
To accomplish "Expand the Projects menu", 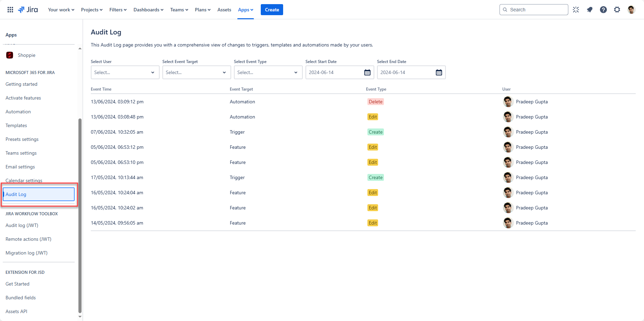I will pos(92,10).
